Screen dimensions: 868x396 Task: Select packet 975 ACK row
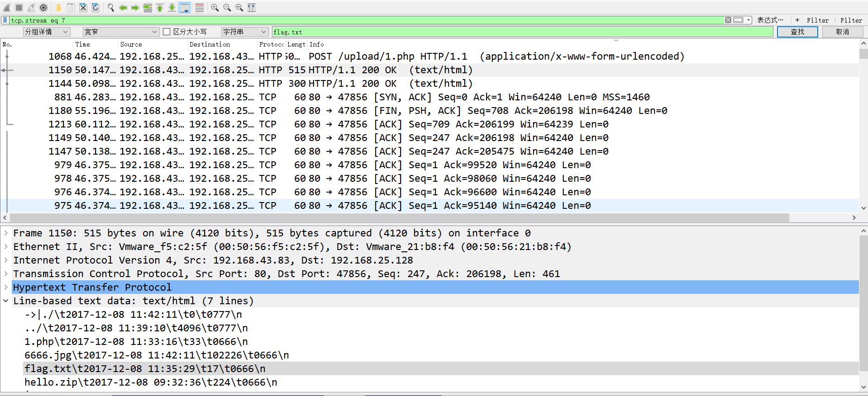[430, 206]
